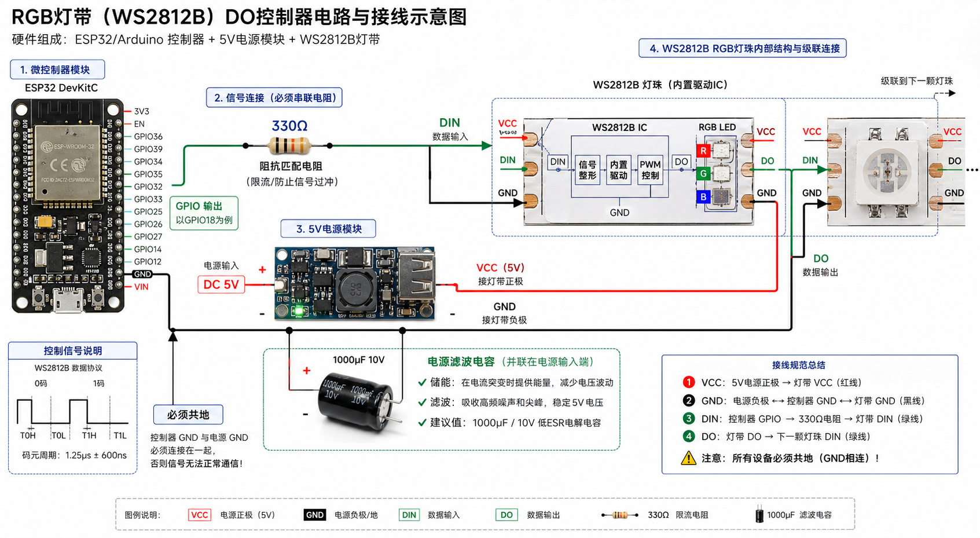Click the green DIN box in the legend
Viewport: 980px width, 538px height.
[x=409, y=515]
